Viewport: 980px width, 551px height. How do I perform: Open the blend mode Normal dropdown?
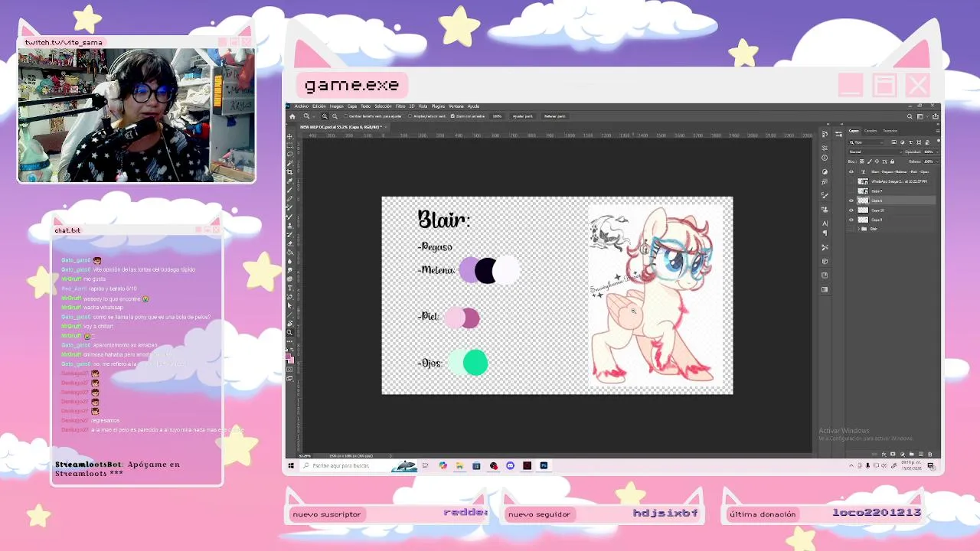[x=876, y=152]
